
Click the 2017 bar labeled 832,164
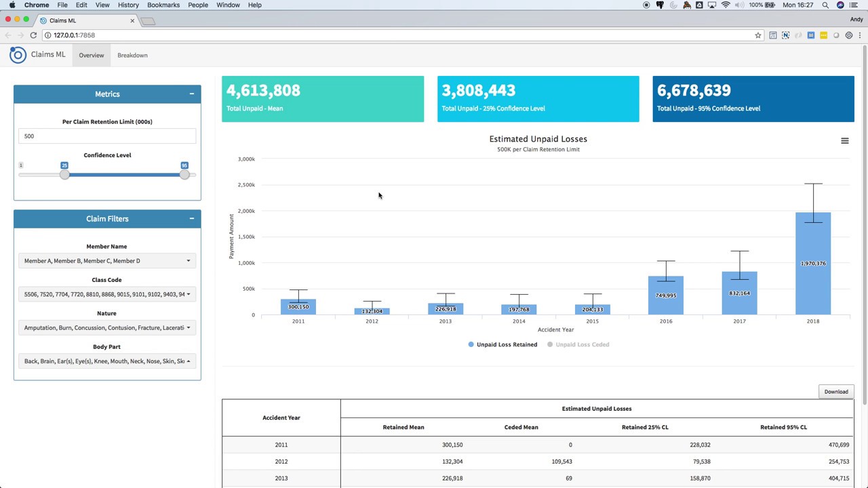click(x=739, y=293)
